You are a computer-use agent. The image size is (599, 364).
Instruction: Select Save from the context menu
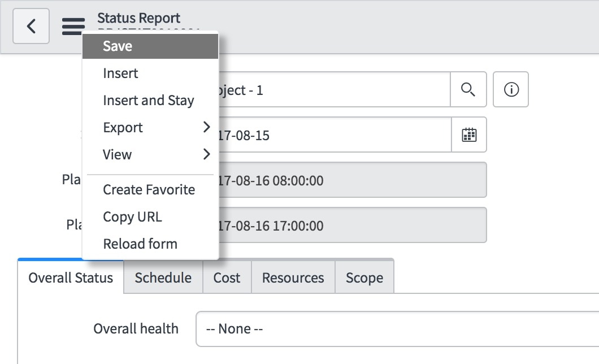[x=150, y=46]
